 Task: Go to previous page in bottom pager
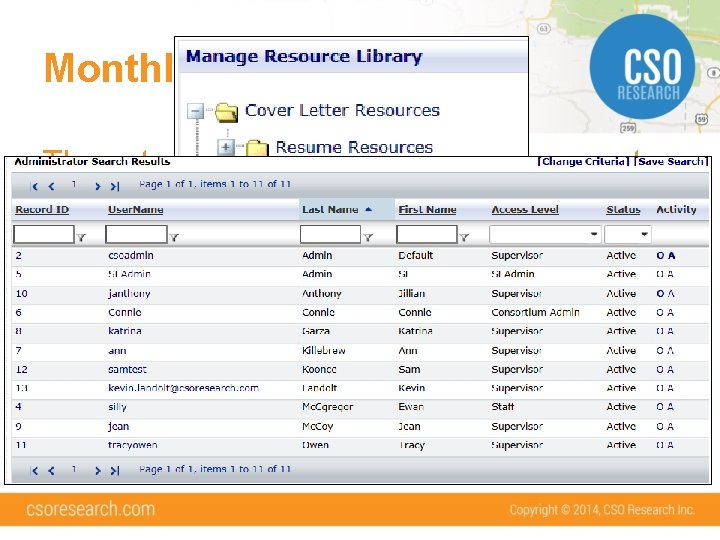point(51,471)
